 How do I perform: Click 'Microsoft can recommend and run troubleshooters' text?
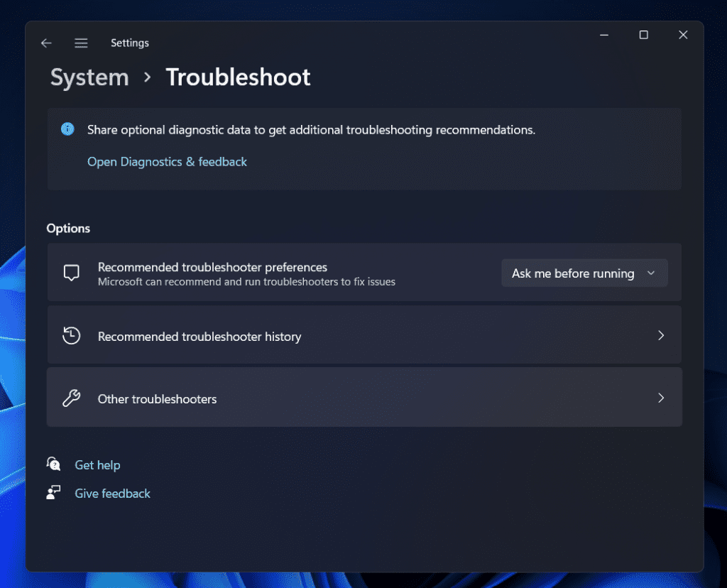click(246, 282)
